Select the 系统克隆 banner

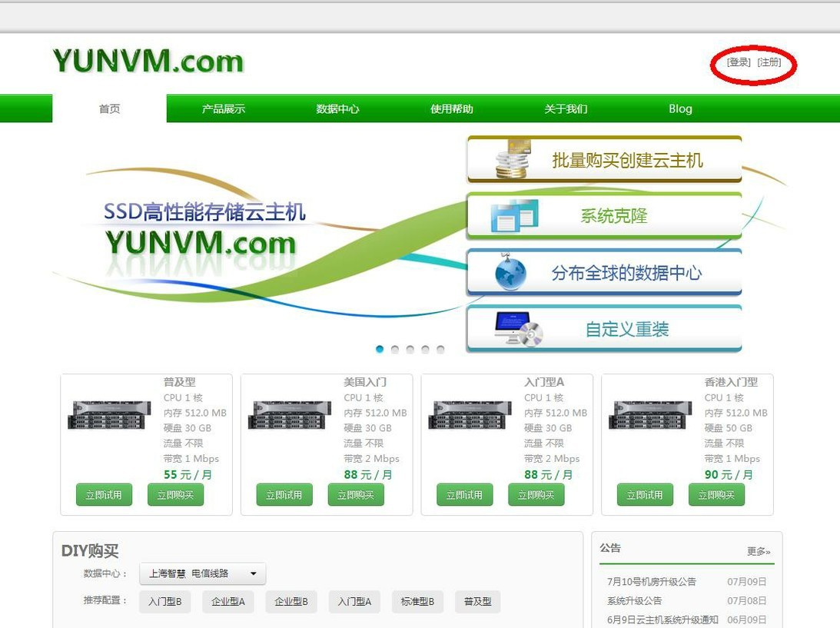(x=604, y=216)
